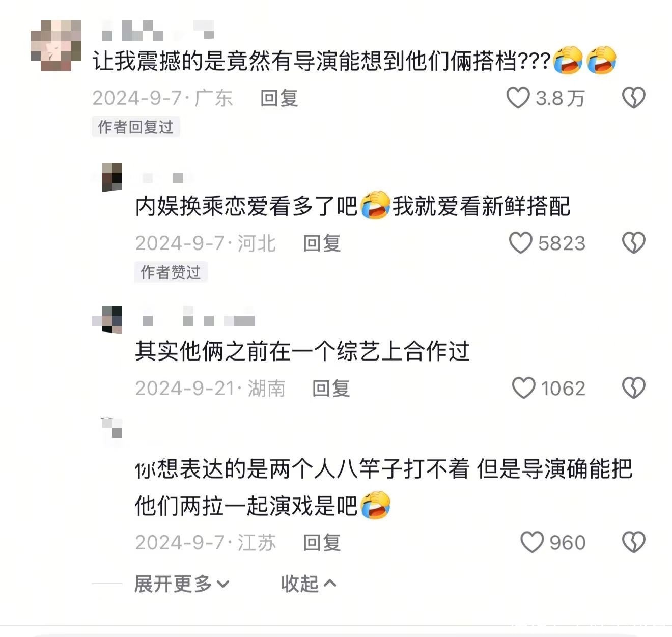Dislike the reply from 河北

(x=634, y=243)
